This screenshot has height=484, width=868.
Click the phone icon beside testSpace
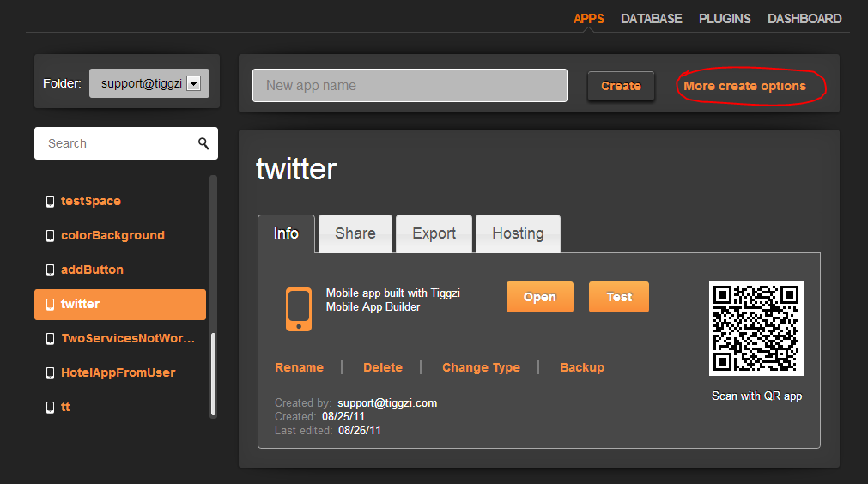(50, 201)
